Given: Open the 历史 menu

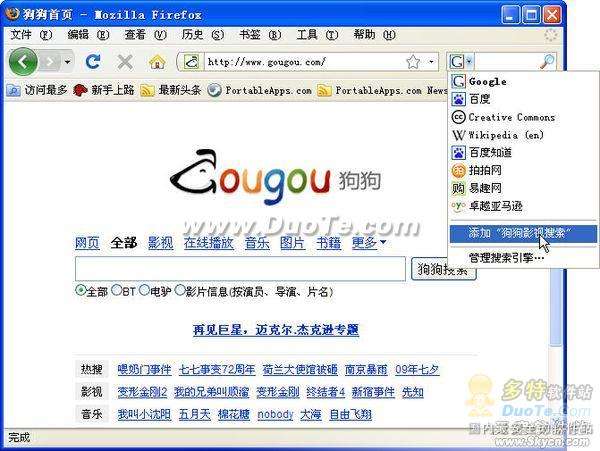Looking at the screenshot, I should [202, 35].
